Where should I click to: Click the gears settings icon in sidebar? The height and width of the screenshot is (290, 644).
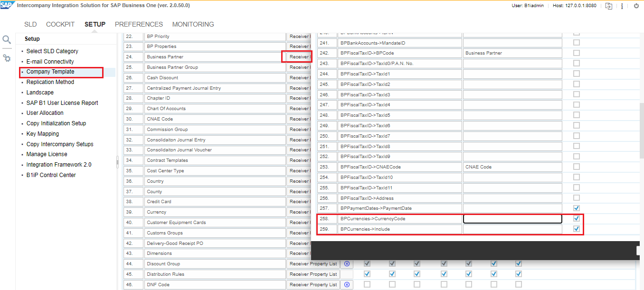(7, 58)
